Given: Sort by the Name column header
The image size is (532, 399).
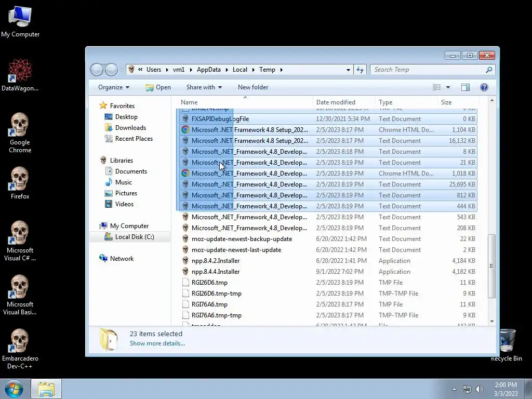Looking at the screenshot, I should (245, 102).
